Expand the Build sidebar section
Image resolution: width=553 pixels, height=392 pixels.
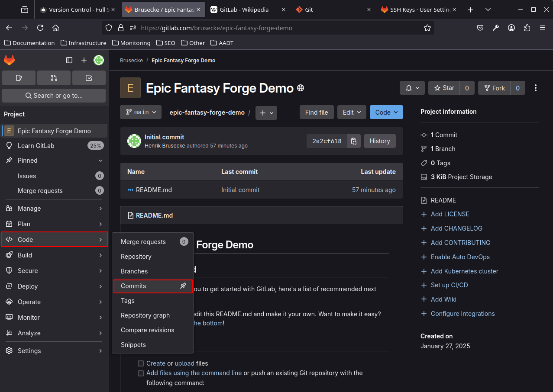(54, 255)
